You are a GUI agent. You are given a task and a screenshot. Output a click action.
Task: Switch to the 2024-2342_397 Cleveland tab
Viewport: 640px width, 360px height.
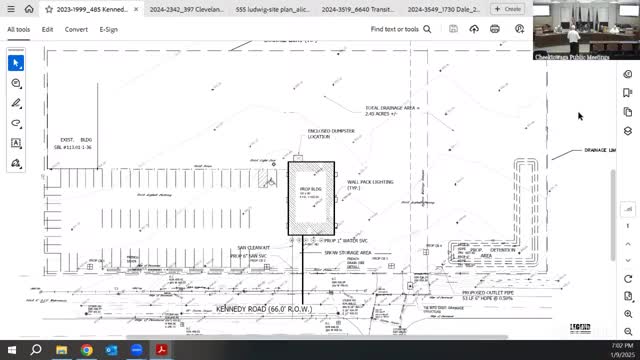187,9
